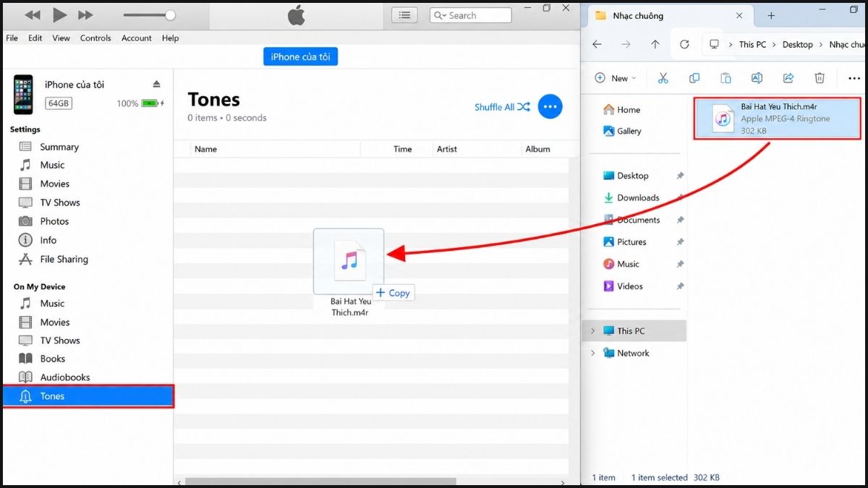This screenshot has width=868, height=488.
Task: Select TV Shows under Settings
Action: pyautogui.click(x=60, y=202)
